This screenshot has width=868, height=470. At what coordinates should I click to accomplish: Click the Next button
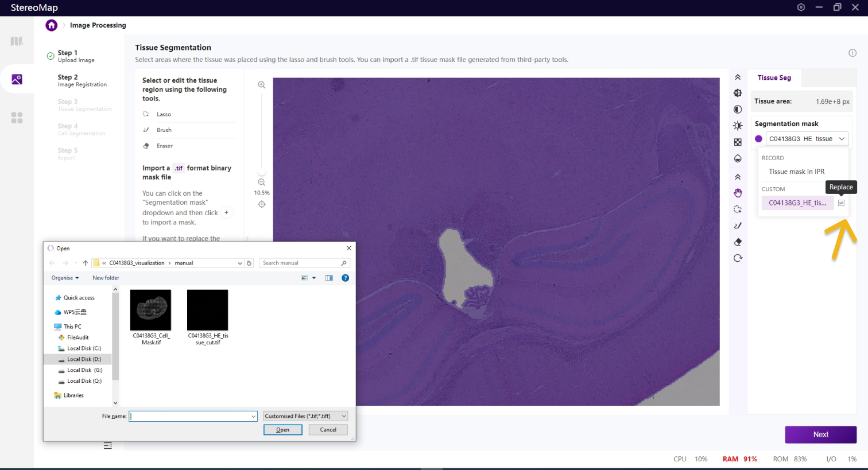[x=820, y=434]
